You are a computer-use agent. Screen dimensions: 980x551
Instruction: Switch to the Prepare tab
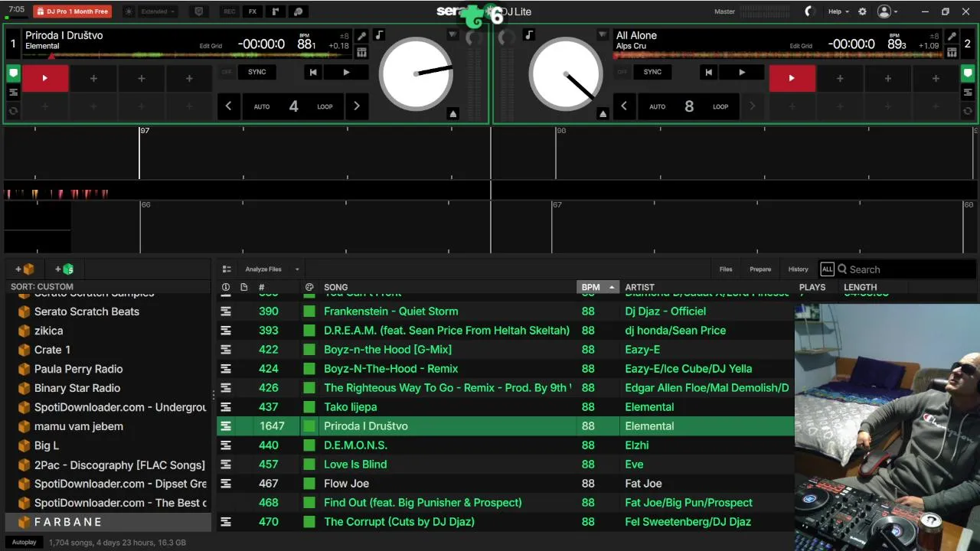760,269
